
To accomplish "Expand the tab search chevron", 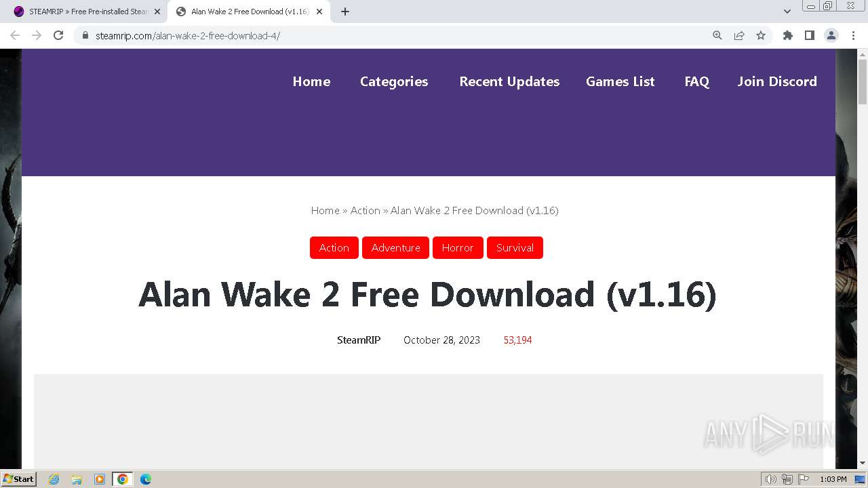I will click(787, 12).
